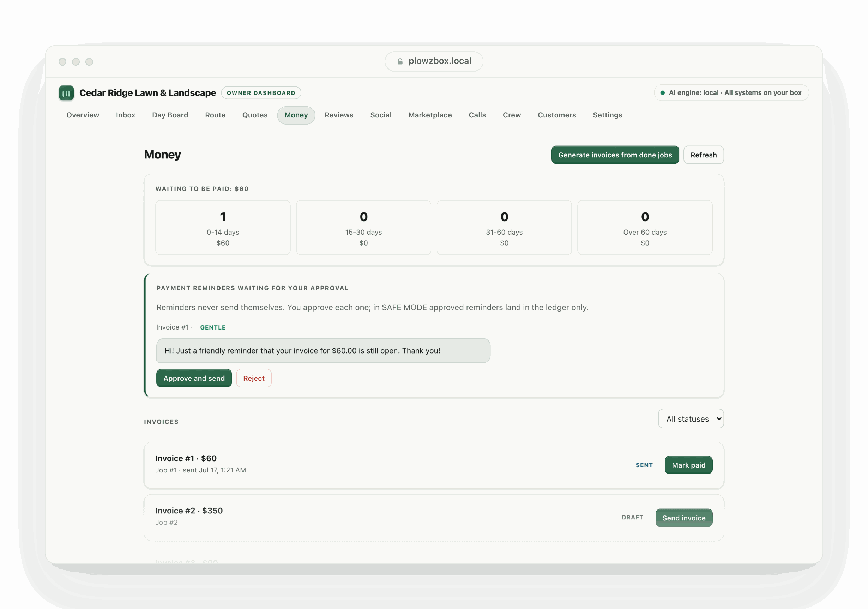Image resolution: width=868 pixels, height=609 pixels.
Task: Open the Overview tab
Action: point(83,115)
